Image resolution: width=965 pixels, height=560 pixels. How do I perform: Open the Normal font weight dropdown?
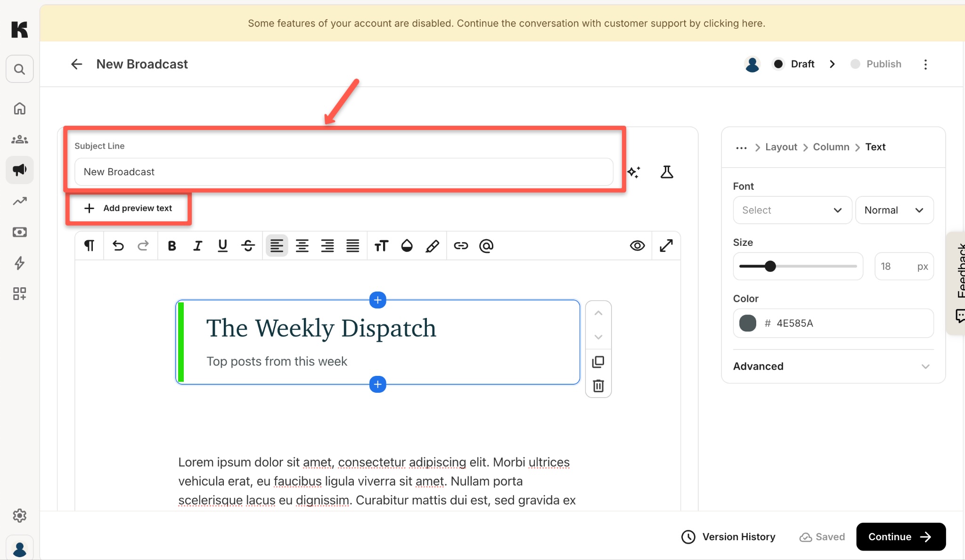894,210
